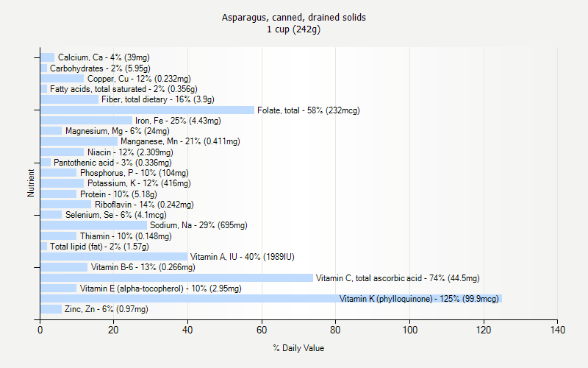This screenshot has height=368, width=588.
Task: Click the x-axis tick label '140'
Action: pos(558,330)
